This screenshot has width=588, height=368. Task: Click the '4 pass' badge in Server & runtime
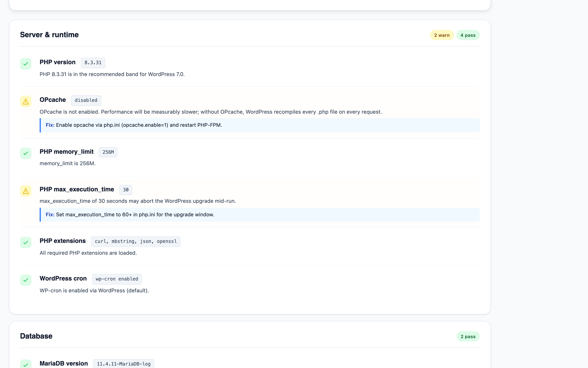[468, 35]
